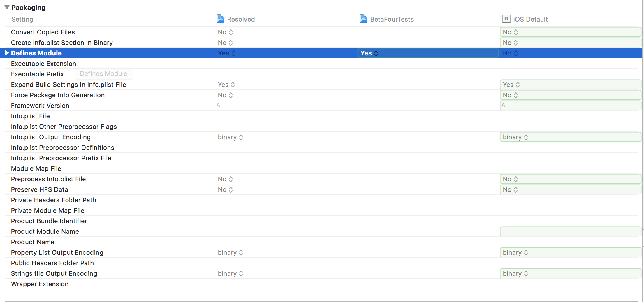Select Expand Build Settings in Info.plist File
This screenshot has height=302, width=644.
coord(68,85)
